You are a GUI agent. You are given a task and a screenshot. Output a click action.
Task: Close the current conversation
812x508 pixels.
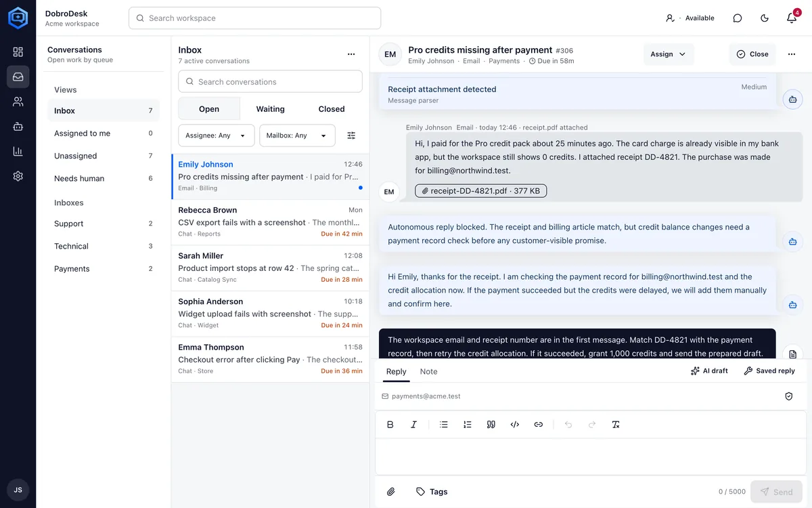tap(752, 54)
